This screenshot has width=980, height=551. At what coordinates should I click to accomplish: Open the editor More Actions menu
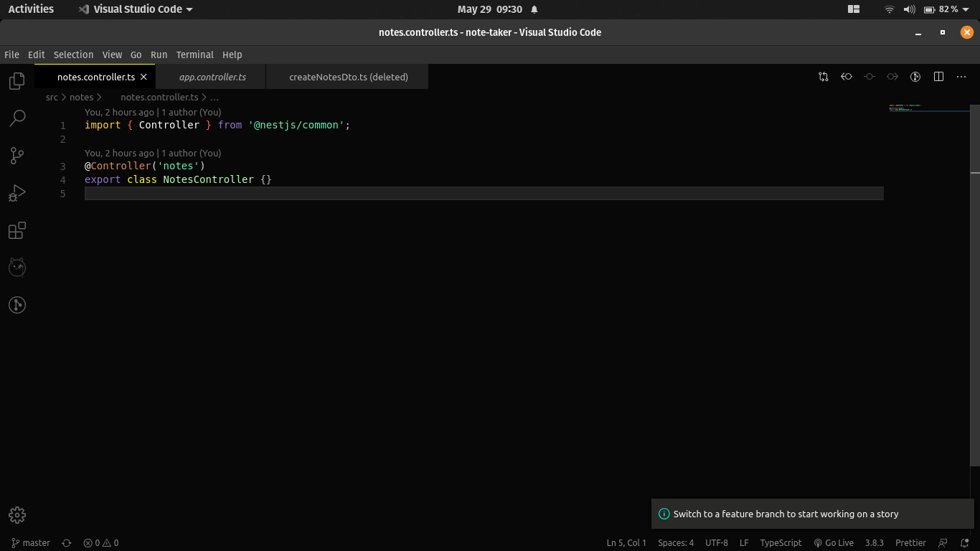tap(961, 77)
